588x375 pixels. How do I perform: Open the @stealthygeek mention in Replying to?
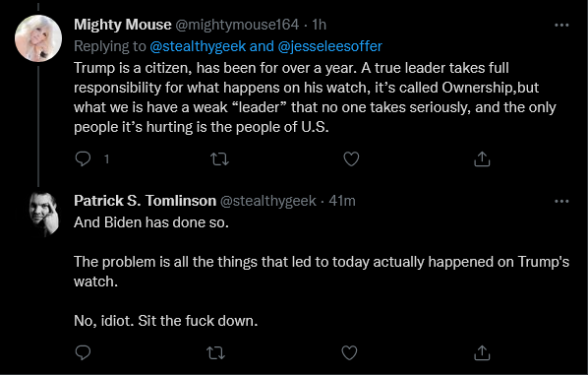pos(198,46)
